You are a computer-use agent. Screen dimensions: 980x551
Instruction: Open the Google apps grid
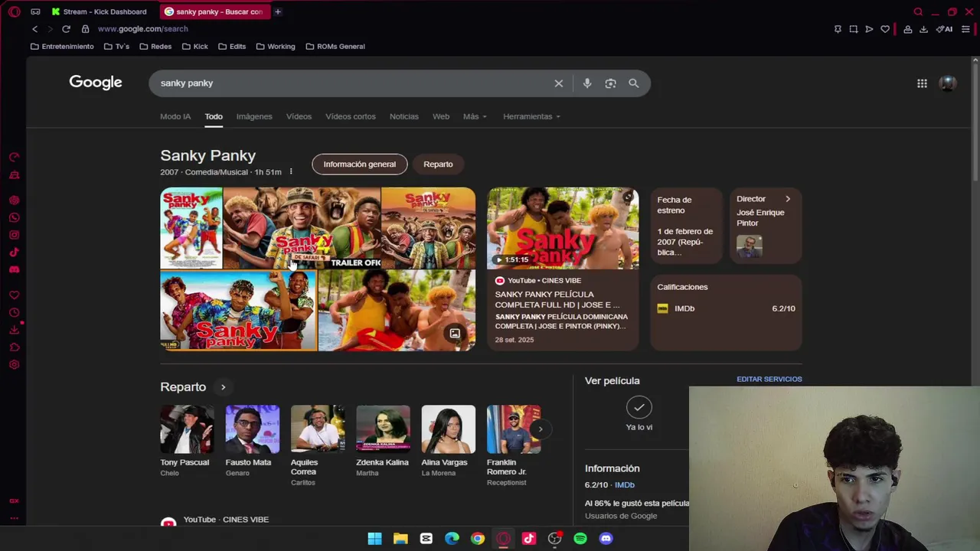point(922,83)
